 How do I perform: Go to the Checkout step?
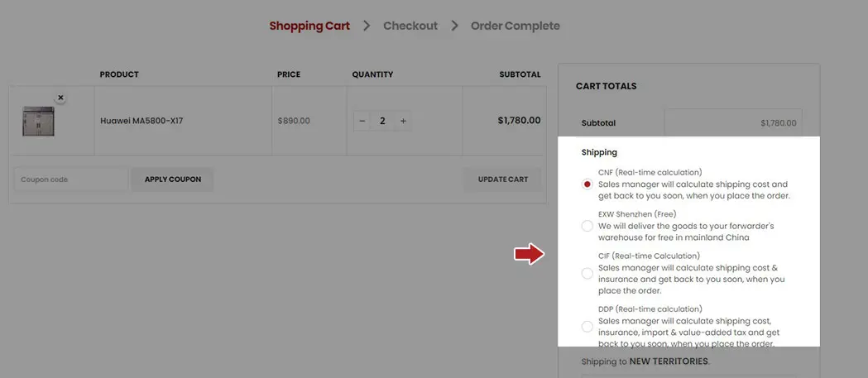coord(410,26)
